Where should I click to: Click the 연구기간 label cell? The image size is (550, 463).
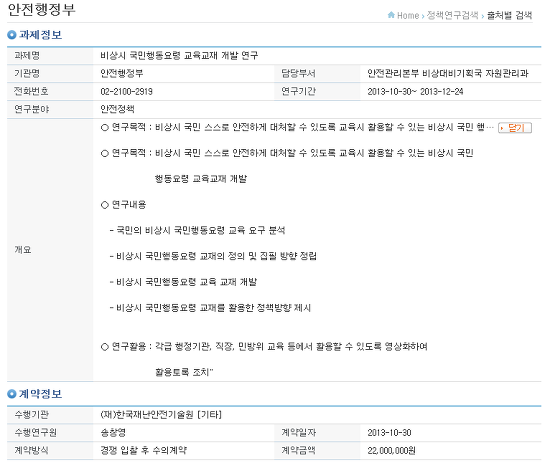pos(317,92)
